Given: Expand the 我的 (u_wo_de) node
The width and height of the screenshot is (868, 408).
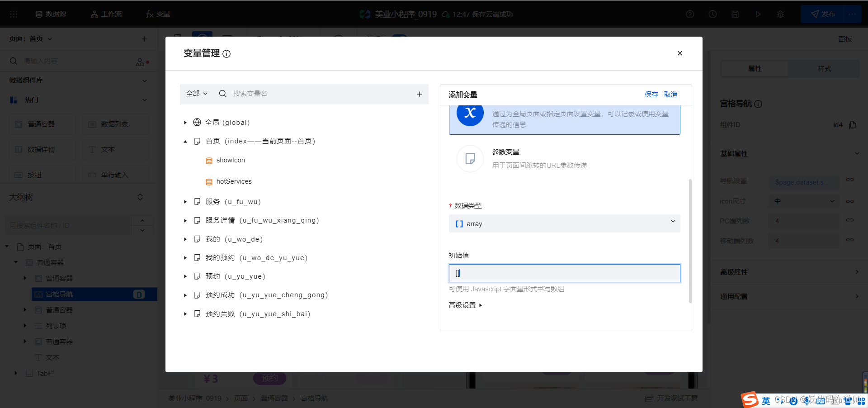Looking at the screenshot, I should pyautogui.click(x=185, y=239).
